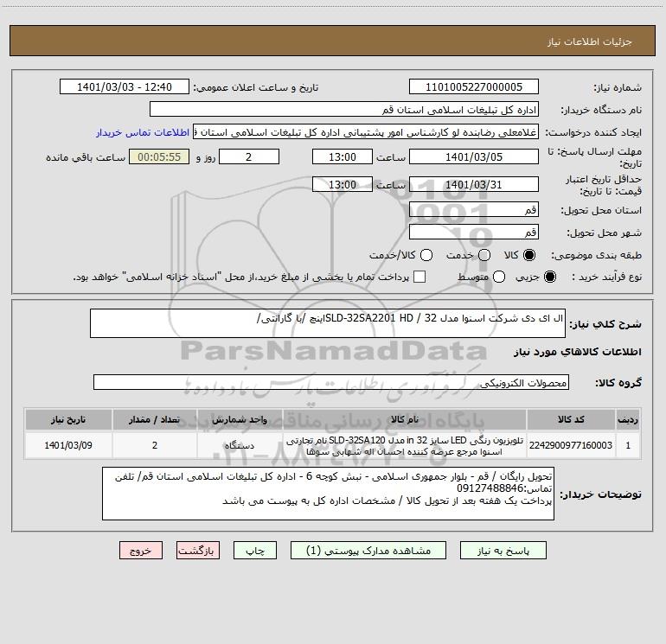This screenshot has width=666, height=644.
Task: Click the چاپ print button
Action: 255,551
